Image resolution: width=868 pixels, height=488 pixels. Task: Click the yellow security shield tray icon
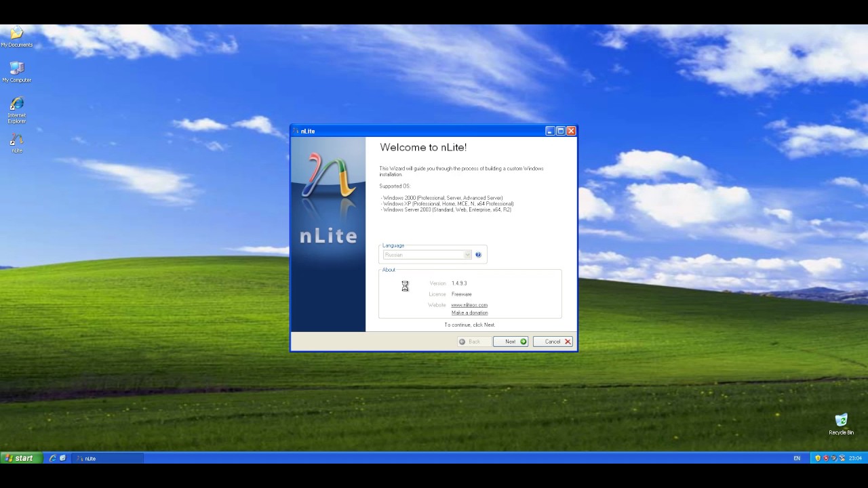(x=818, y=458)
